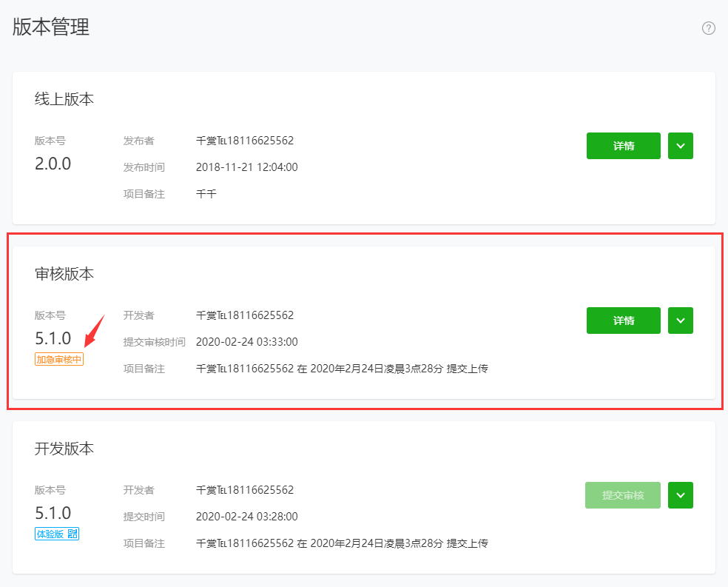Click the review version number 5.1.0

click(53, 338)
